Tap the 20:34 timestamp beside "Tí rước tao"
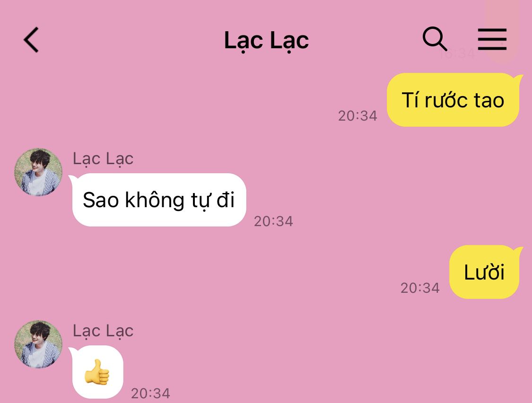 pos(358,116)
